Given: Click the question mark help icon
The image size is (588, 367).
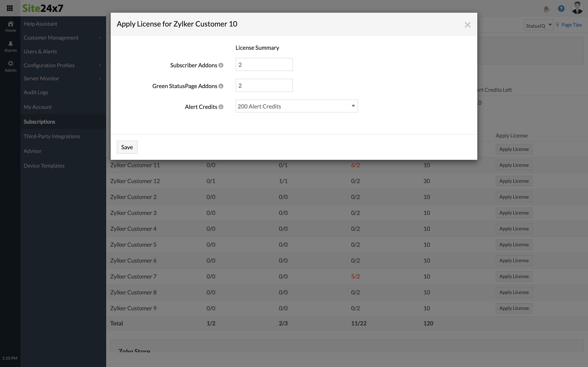Looking at the screenshot, I should pyautogui.click(x=561, y=8).
